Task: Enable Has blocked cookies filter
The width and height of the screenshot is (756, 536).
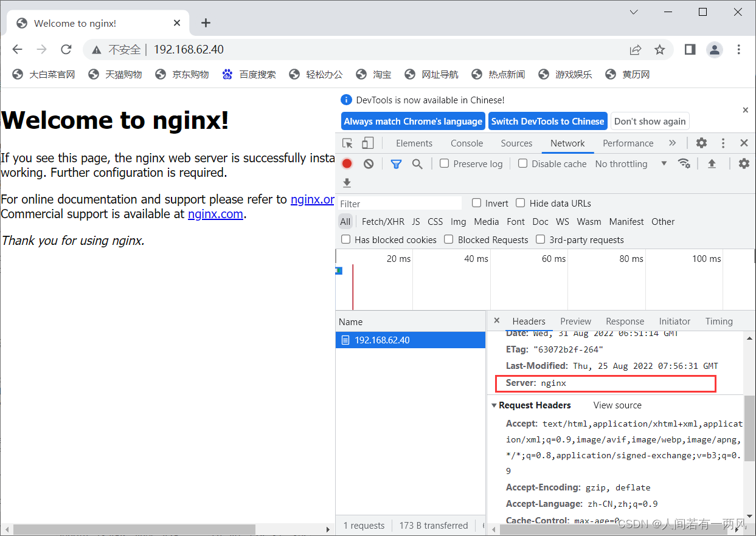Action: tap(345, 239)
